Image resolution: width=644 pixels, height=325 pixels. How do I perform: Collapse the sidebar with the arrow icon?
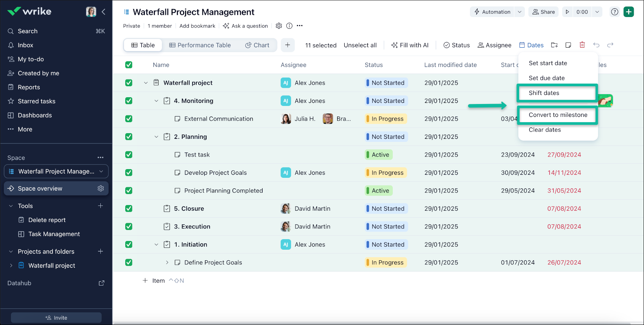pyautogui.click(x=104, y=12)
